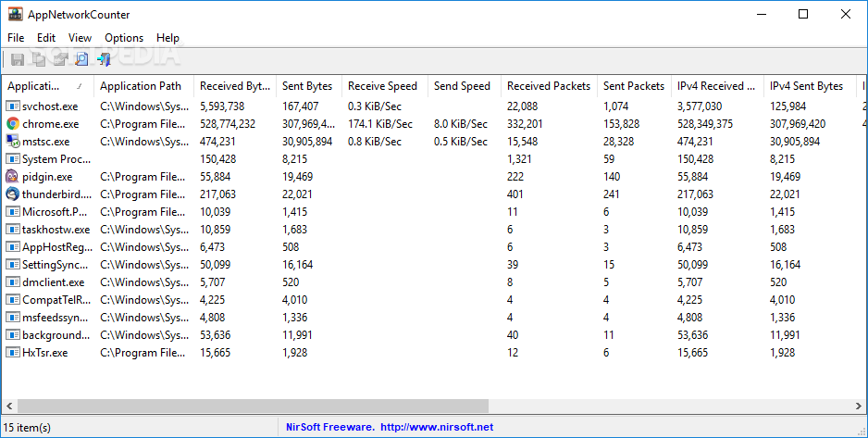Click the CompatTelR... row icon

click(13, 300)
